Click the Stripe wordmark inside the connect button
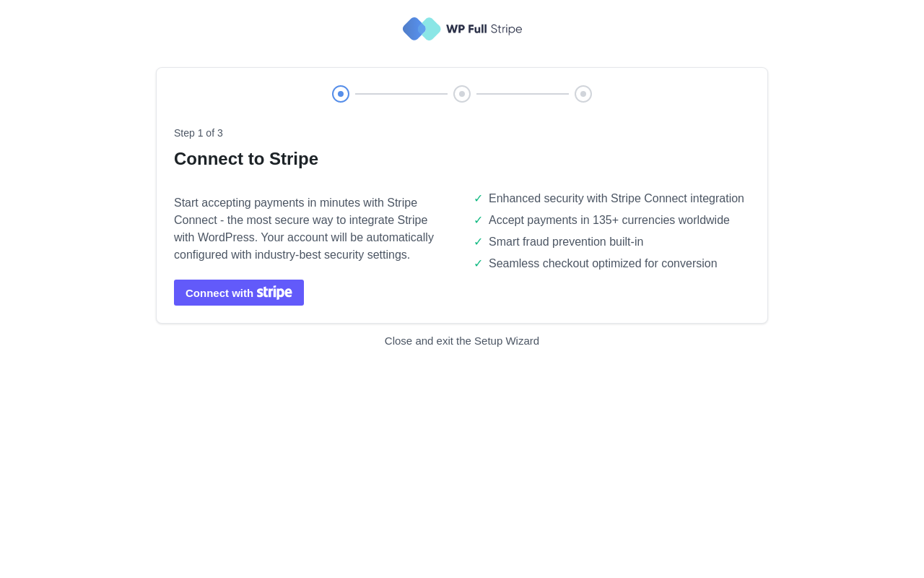 point(274,293)
